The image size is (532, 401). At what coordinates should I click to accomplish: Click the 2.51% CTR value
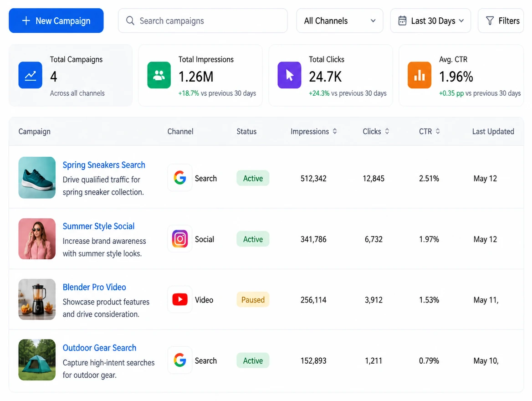coord(429,179)
